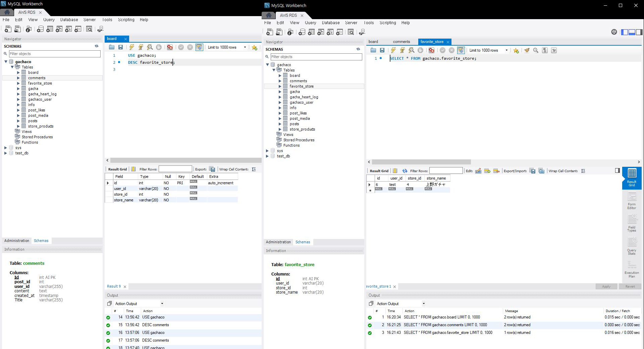Click the settings gear icon in right window
Image resolution: width=644 pixels, height=349 pixels.
[x=614, y=32]
